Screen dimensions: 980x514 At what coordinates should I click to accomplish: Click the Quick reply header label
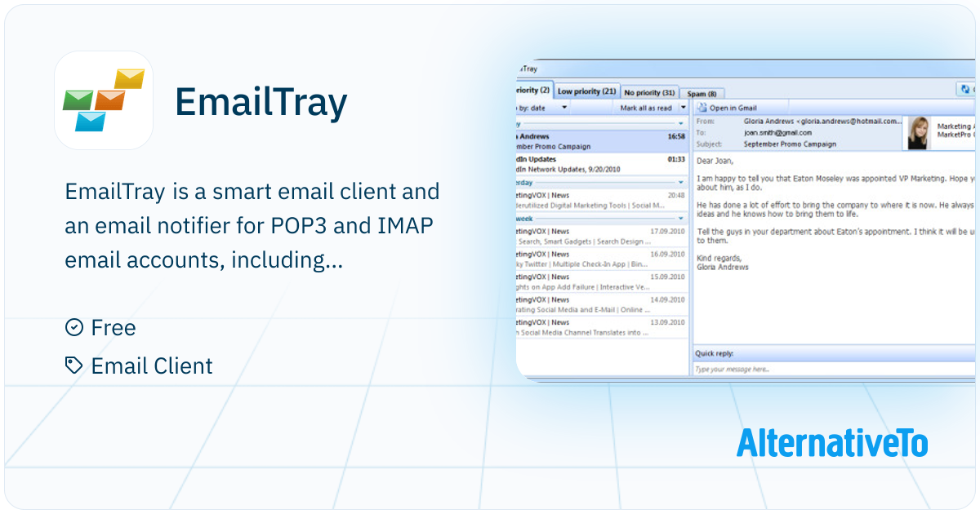click(x=714, y=353)
